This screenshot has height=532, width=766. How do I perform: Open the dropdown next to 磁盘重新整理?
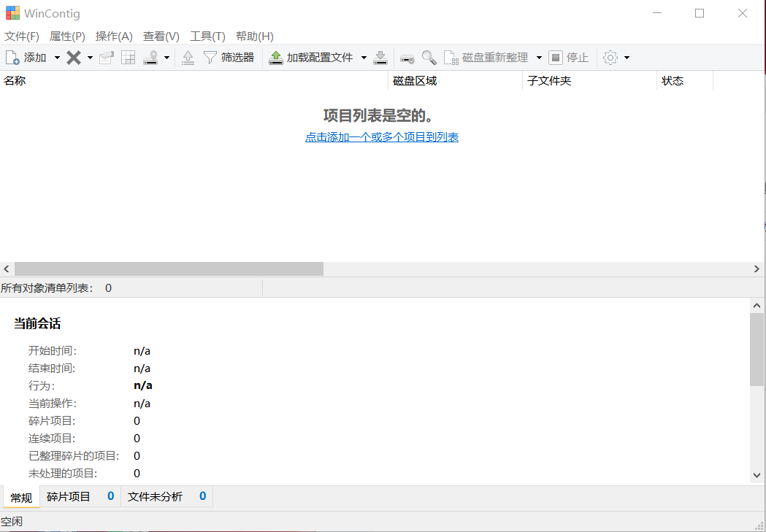click(540, 58)
